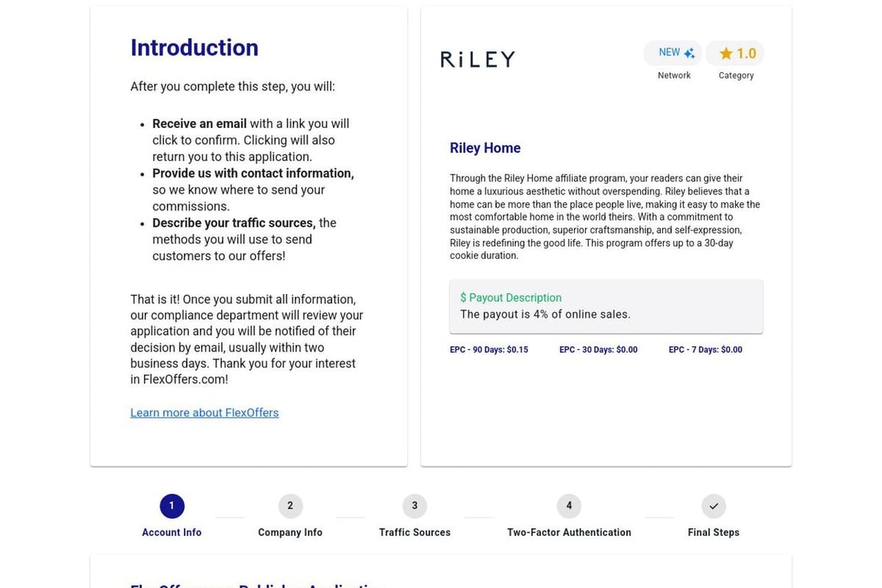Select step 1 Account Info circle
The image size is (882, 588).
click(171, 506)
